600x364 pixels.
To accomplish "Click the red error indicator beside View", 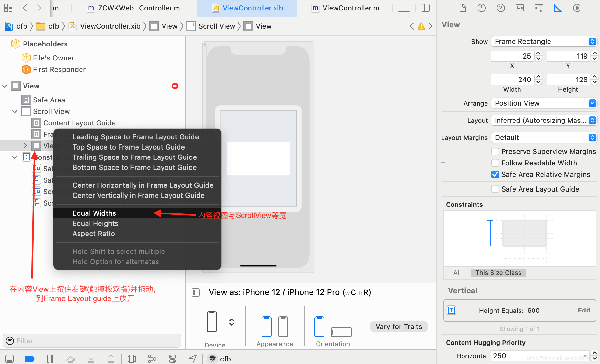I will [175, 86].
